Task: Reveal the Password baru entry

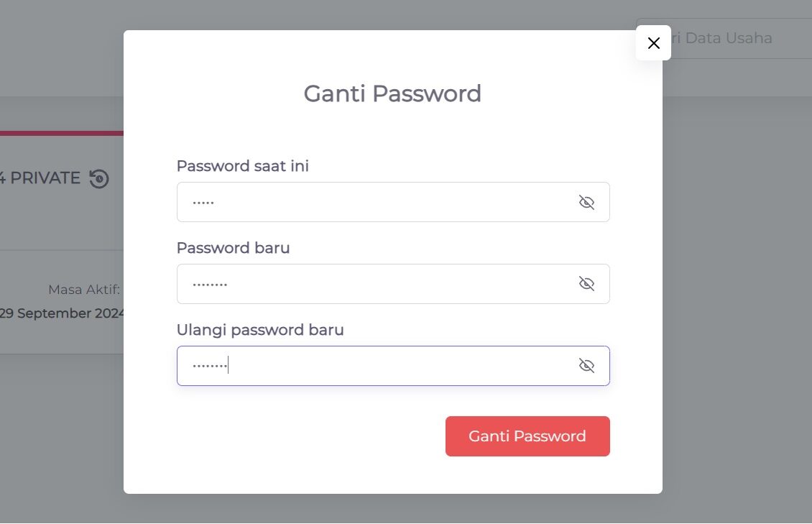Action: click(x=586, y=284)
